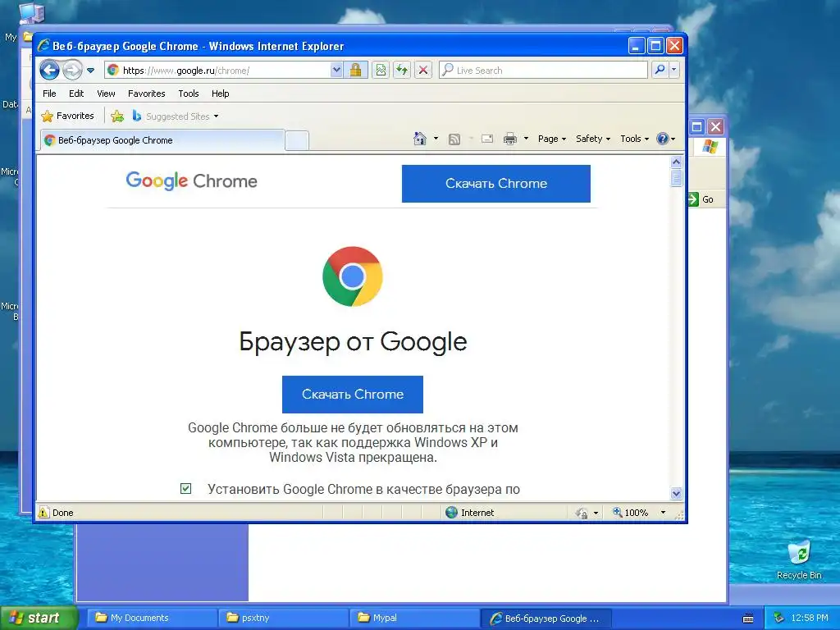Expand the Home button dropdown arrow
The width and height of the screenshot is (840, 630).
click(436, 139)
